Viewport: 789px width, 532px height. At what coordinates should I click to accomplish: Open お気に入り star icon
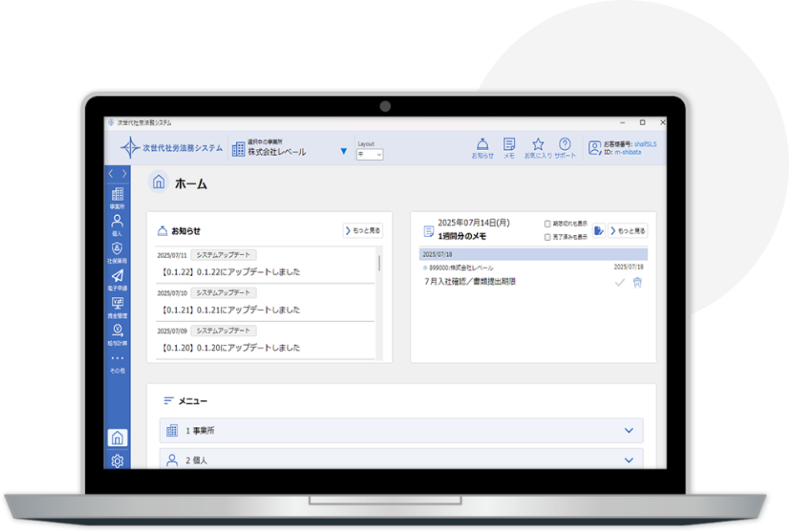point(538,147)
